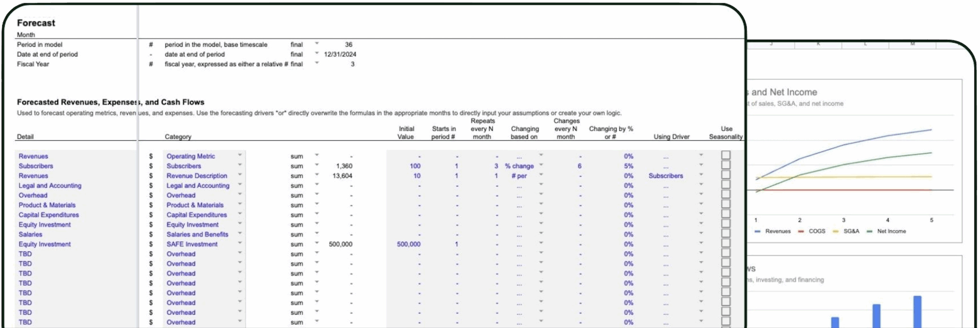The height and width of the screenshot is (328, 980).
Task: Click the Salaries and Benefits category arrow
Action: point(240,233)
